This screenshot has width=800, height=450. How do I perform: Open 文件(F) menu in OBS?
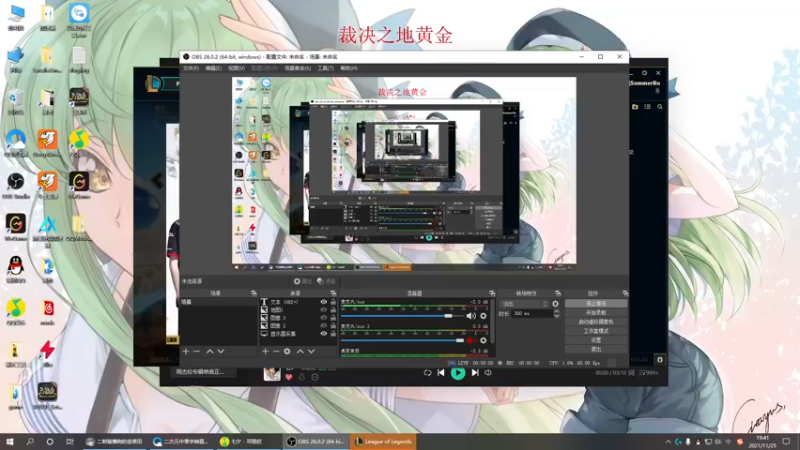[x=191, y=68]
